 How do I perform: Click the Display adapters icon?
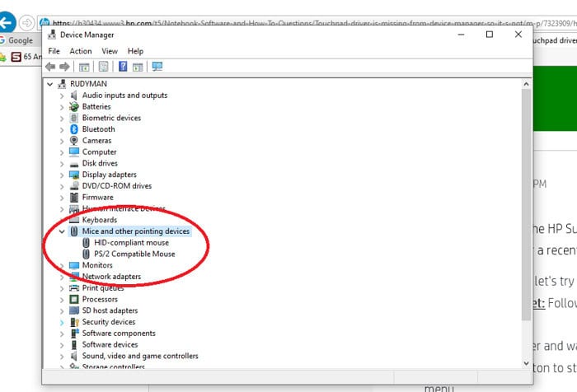tap(74, 175)
